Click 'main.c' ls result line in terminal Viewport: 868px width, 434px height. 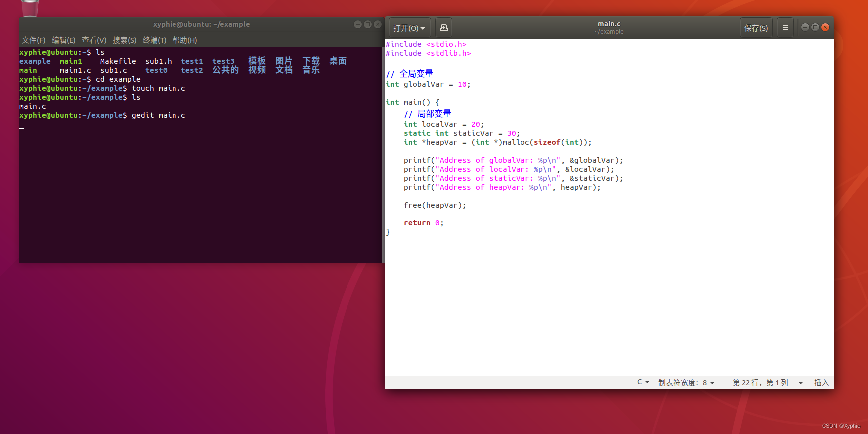(x=32, y=106)
